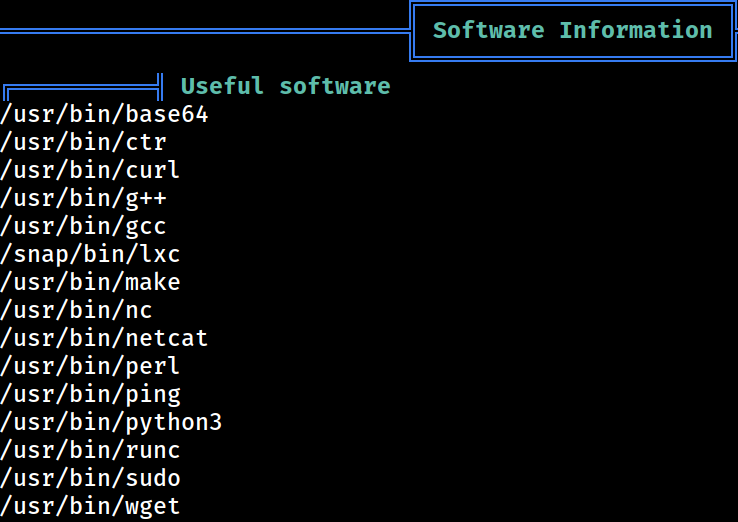The height and width of the screenshot is (522, 738).
Task: Click the word Information in header
Action: 636,30
